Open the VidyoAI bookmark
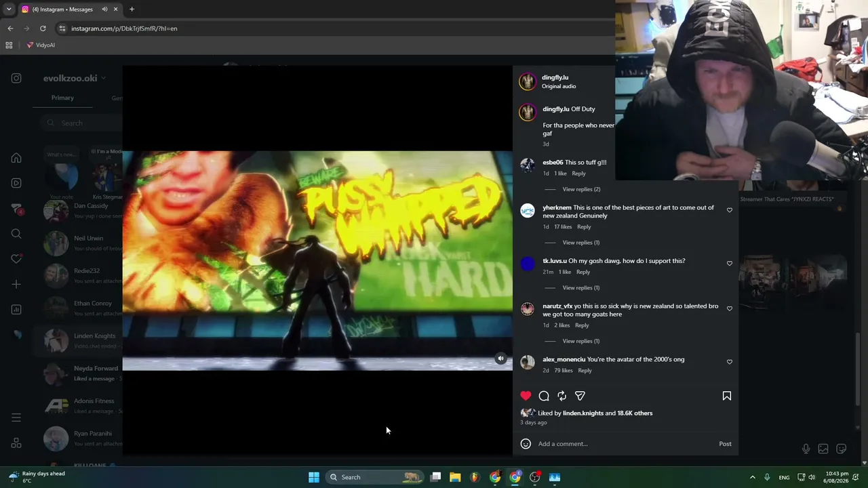Image resolution: width=868 pixels, height=488 pixels. pos(41,45)
